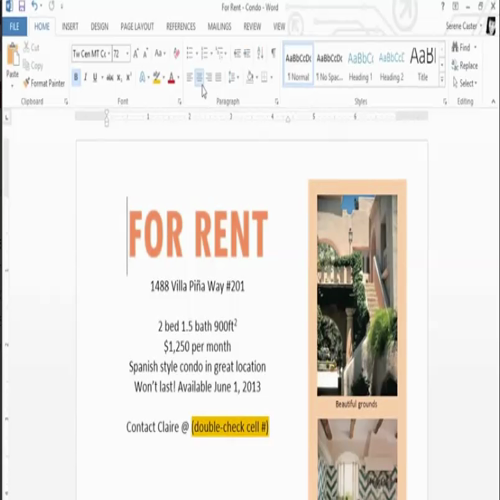Open the bullet list dropdown arrow
500x500 pixels.
197,53
